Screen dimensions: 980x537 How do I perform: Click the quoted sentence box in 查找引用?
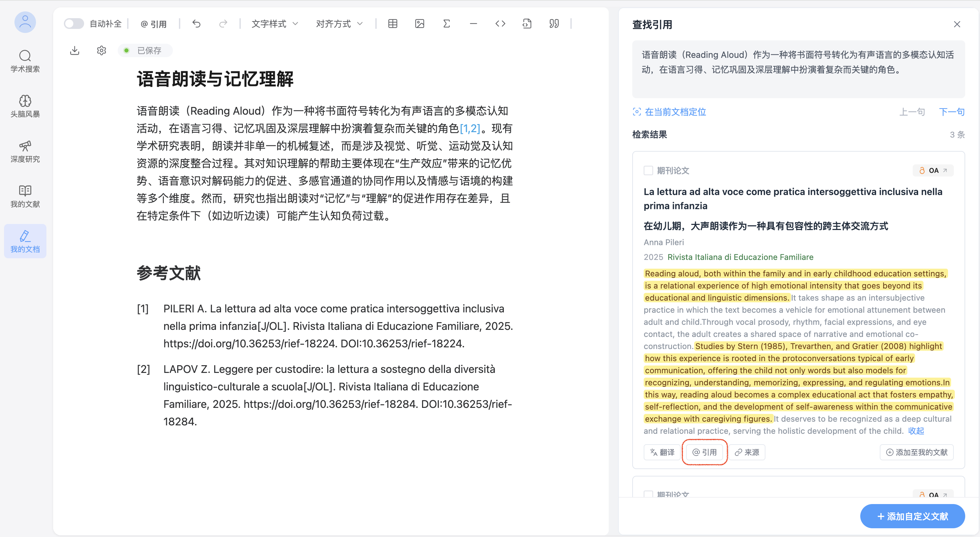click(x=798, y=69)
